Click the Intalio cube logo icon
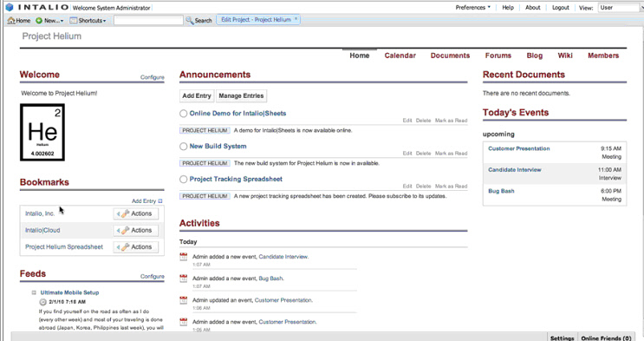644x341 pixels. 9,8
